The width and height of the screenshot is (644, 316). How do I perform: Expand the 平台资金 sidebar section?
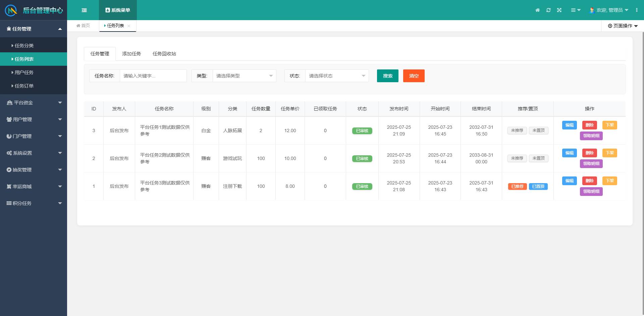[34, 103]
